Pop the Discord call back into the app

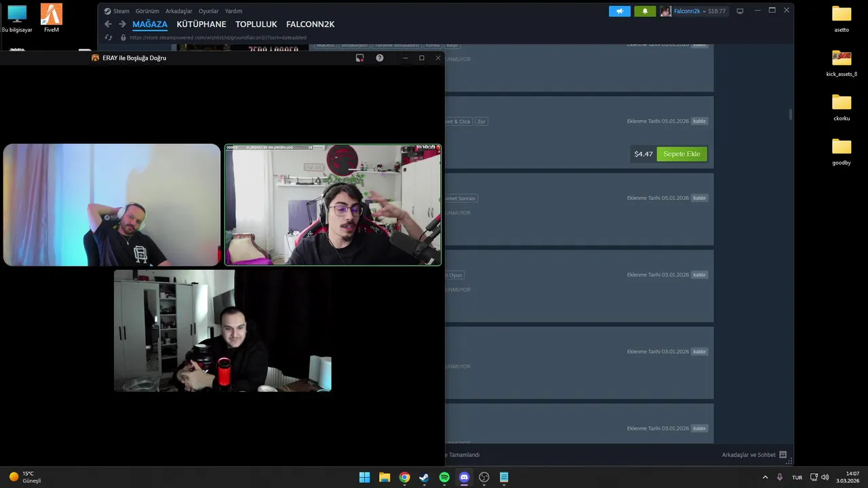point(360,58)
